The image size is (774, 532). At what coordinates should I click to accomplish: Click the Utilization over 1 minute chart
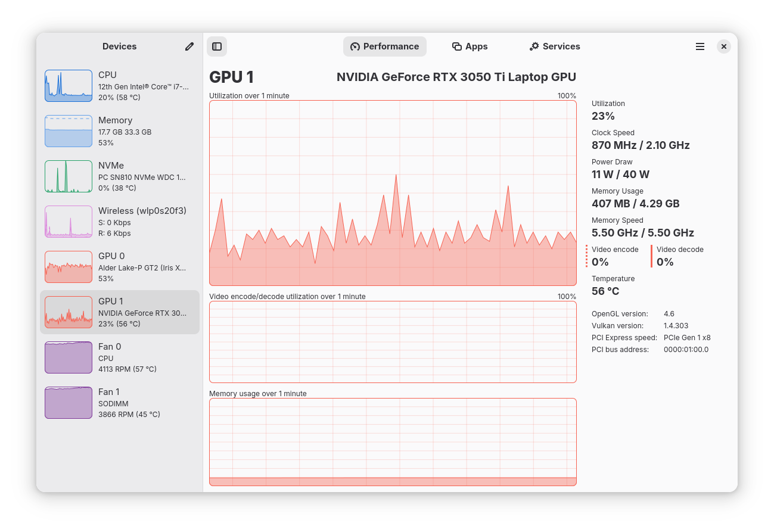pos(392,192)
